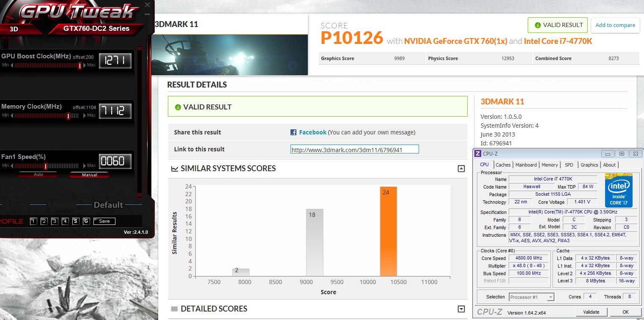
Task: Increase Fan1 Speed with Max arrow
Action: click(84, 166)
